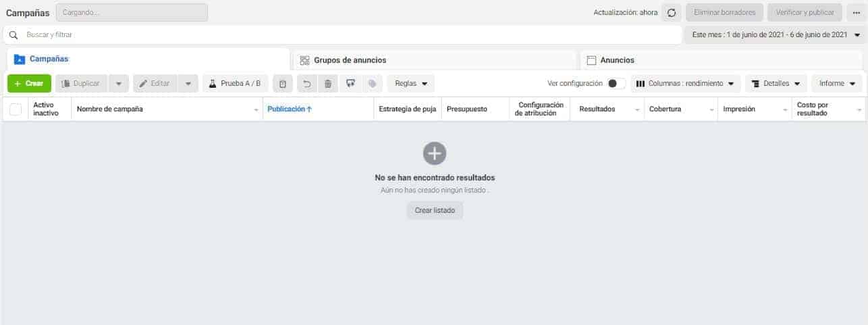Click the tag label icon in toolbar
Viewport: 868px width, 325px height.
click(372, 84)
